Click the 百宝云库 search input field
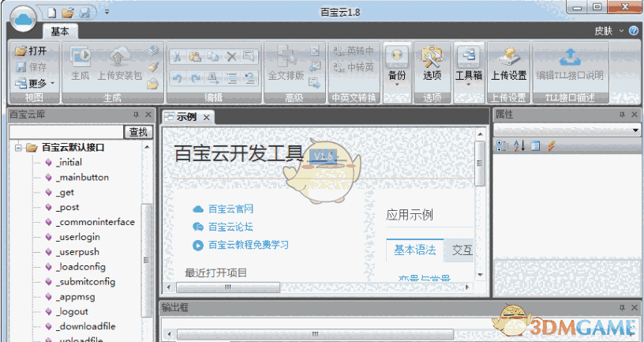The width and height of the screenshot is (644, 342). pos(66,132)
